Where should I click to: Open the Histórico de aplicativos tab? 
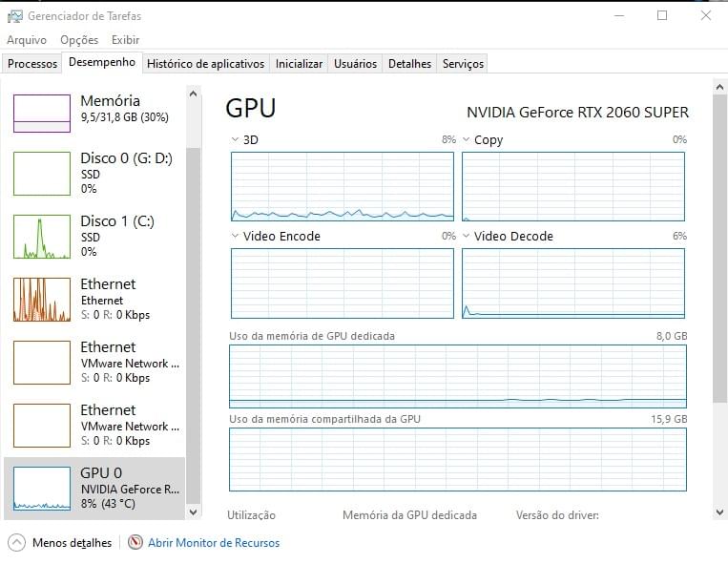pyautogui.click(x=205, y=64)
